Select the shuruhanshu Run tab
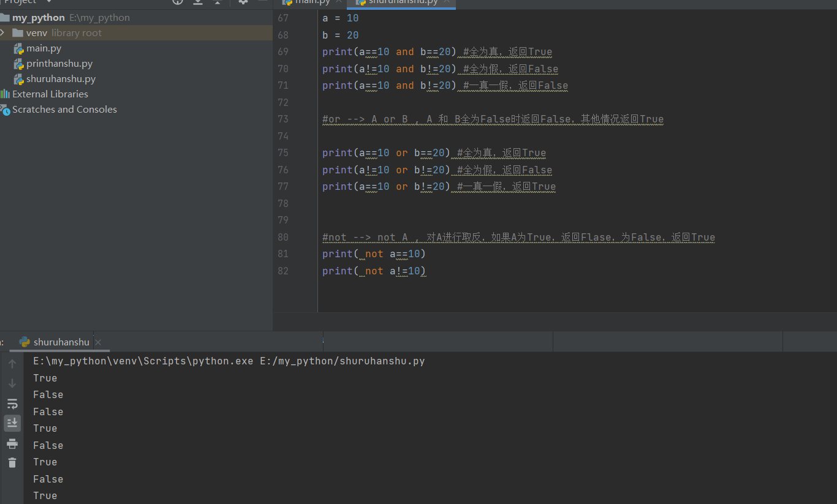 pos(61,342)
